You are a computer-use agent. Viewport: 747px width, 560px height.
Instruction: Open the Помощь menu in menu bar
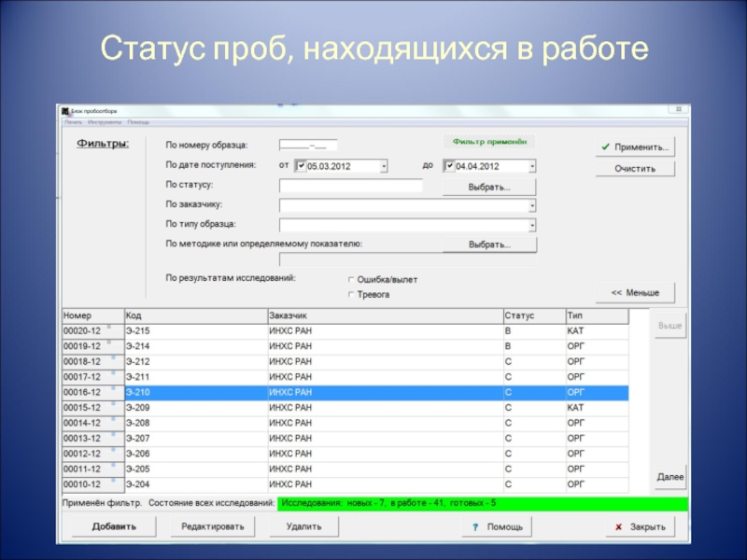[x=138, y=122]
